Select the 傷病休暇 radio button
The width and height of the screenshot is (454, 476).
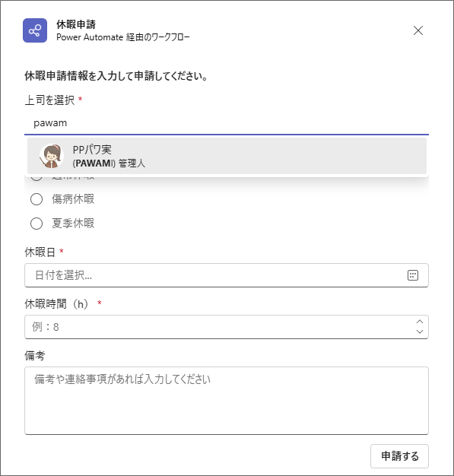(x=37, y=199)
